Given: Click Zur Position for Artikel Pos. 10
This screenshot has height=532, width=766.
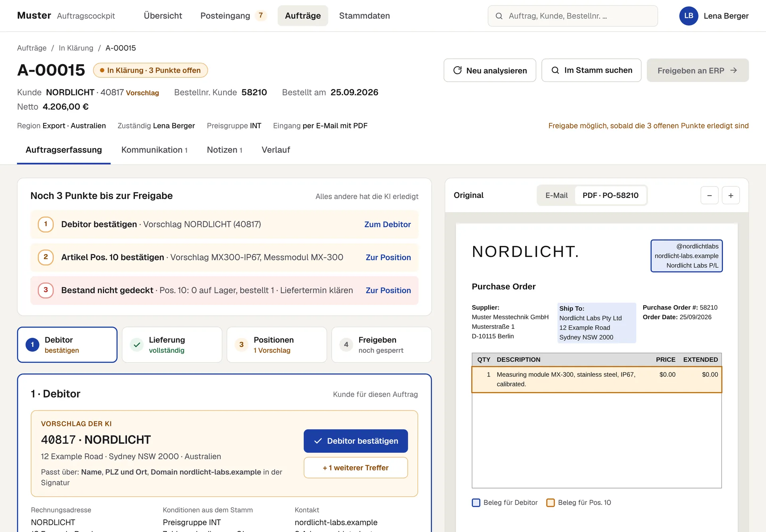Looking at the screenshot, I should click(388, 258).
